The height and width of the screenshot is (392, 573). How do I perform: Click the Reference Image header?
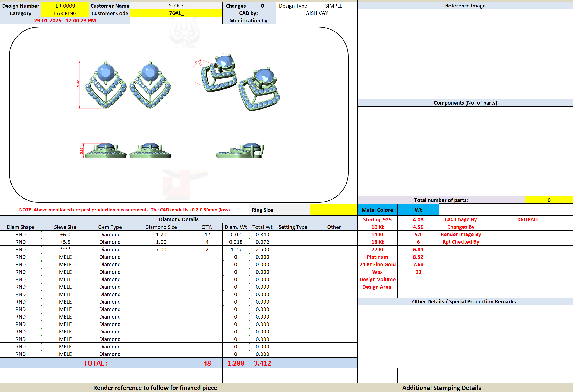pyautogui.click(x=465, y=6)
